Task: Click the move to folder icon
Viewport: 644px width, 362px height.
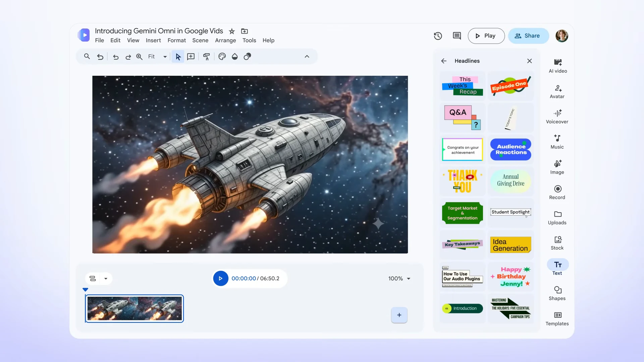Action: coord(245,31)
